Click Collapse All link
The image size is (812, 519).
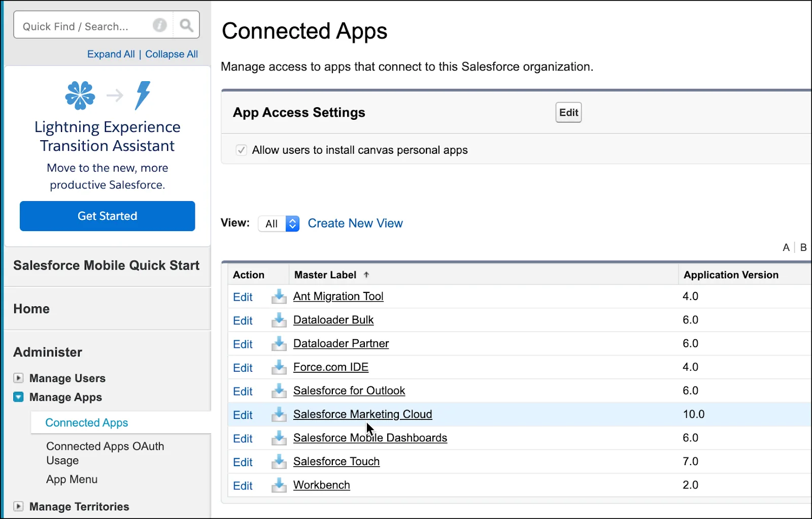(172, 54)
